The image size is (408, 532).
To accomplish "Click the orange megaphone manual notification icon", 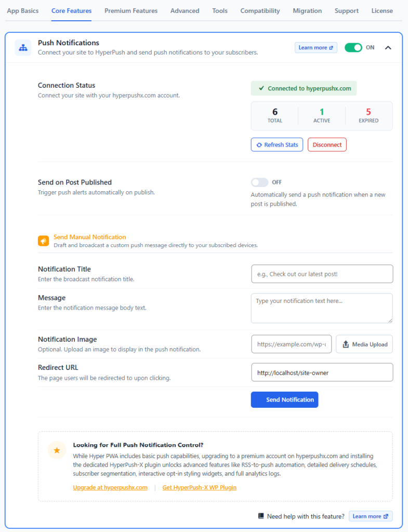I will pos(43,241).
